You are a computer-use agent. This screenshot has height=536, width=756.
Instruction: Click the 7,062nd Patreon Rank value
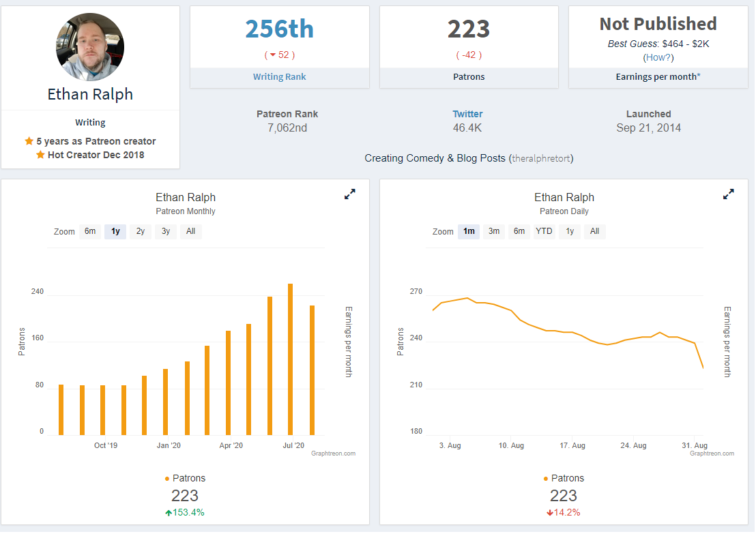[287, 128]
